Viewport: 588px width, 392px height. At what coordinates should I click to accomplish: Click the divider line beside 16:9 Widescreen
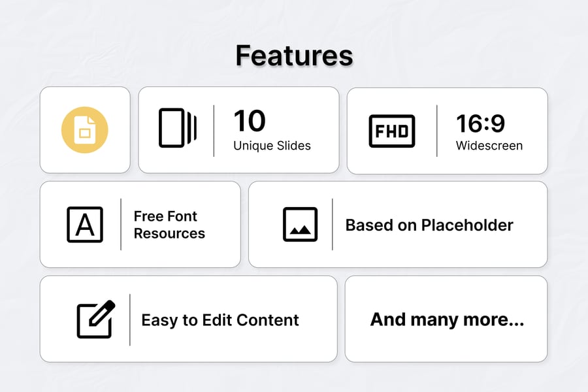(437, 131)
